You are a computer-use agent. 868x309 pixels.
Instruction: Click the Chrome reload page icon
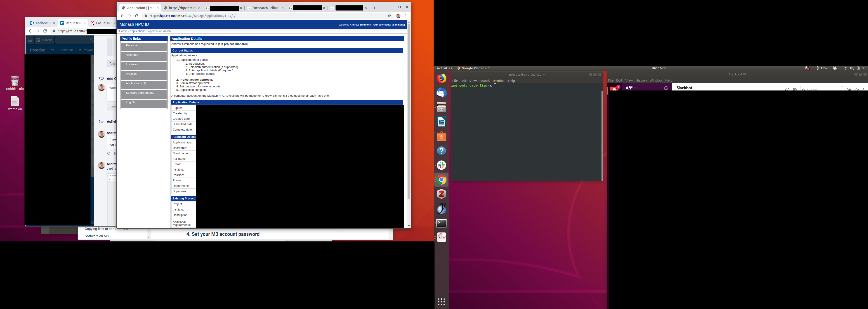click(x=137, y=16)
